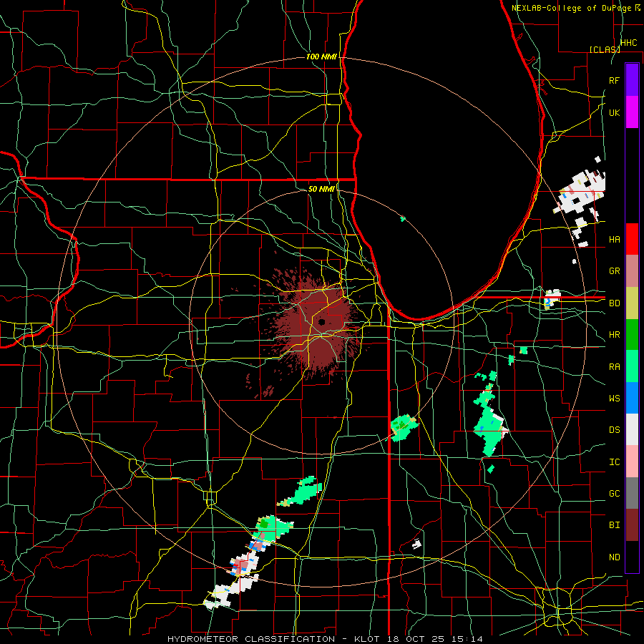Click the black radar site dot inside brown echo

[321, 322]
